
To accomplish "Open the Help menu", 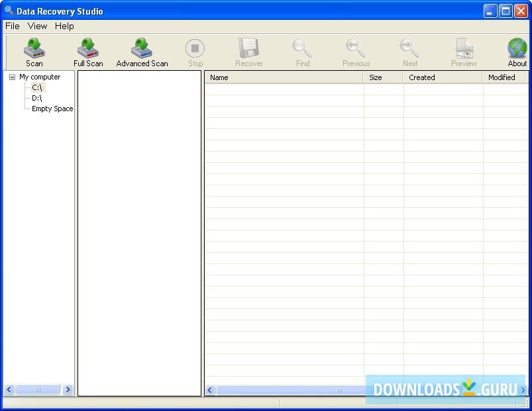I will point(64,26).
